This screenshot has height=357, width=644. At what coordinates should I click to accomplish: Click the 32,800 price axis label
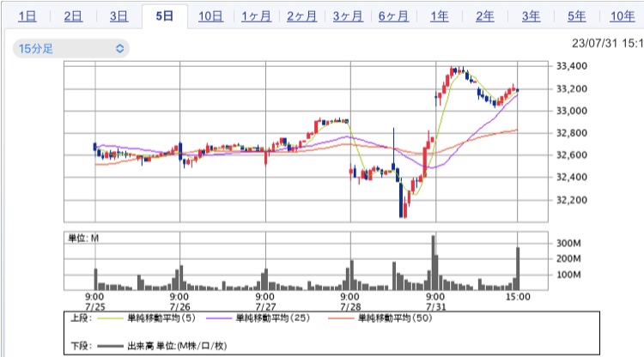point(571,133)
